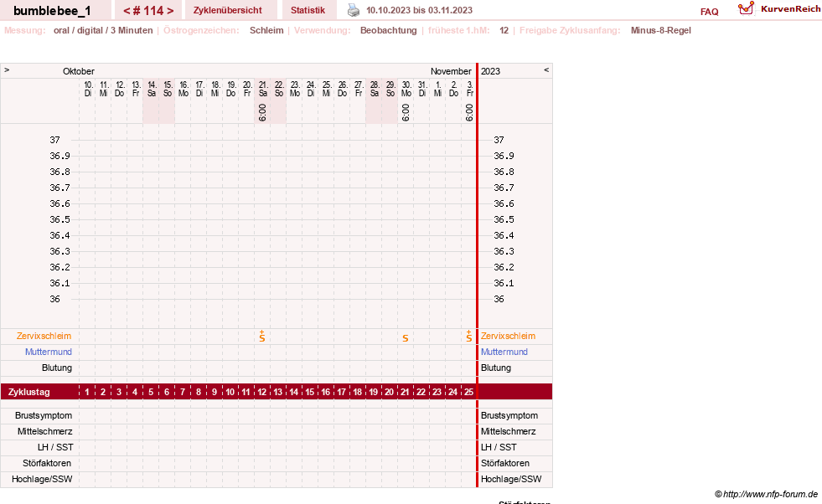Open the Zyklenübersicht tab

pos(228,10)
